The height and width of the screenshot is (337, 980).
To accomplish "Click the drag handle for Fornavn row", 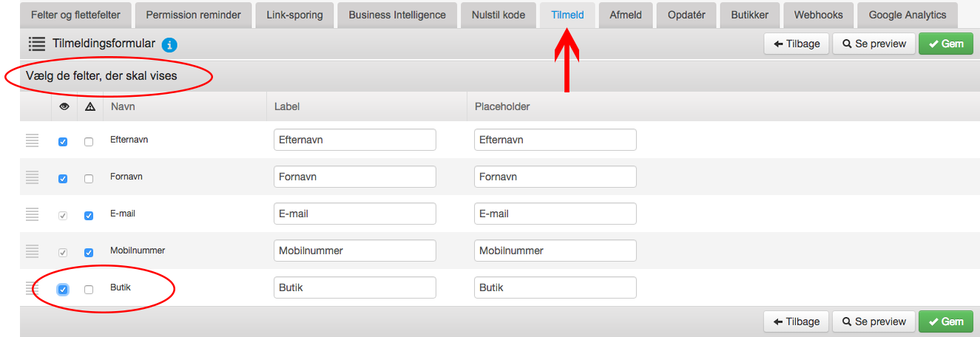I will (x=32, y=177).
